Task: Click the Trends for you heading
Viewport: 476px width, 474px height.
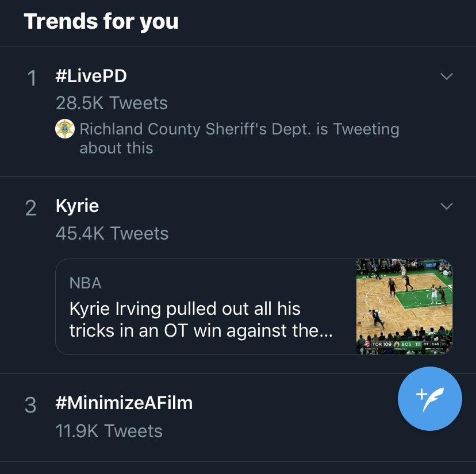Action: [x=101, y=22]
